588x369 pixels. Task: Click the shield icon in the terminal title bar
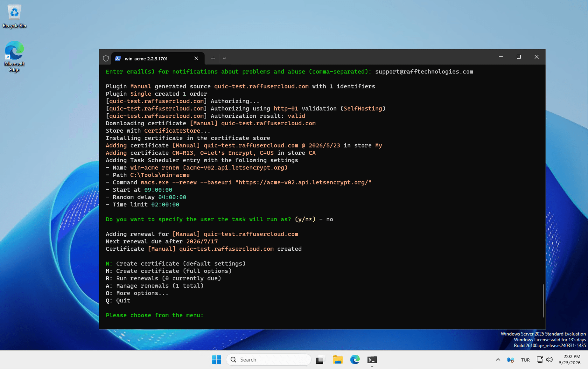pos(106,58)
